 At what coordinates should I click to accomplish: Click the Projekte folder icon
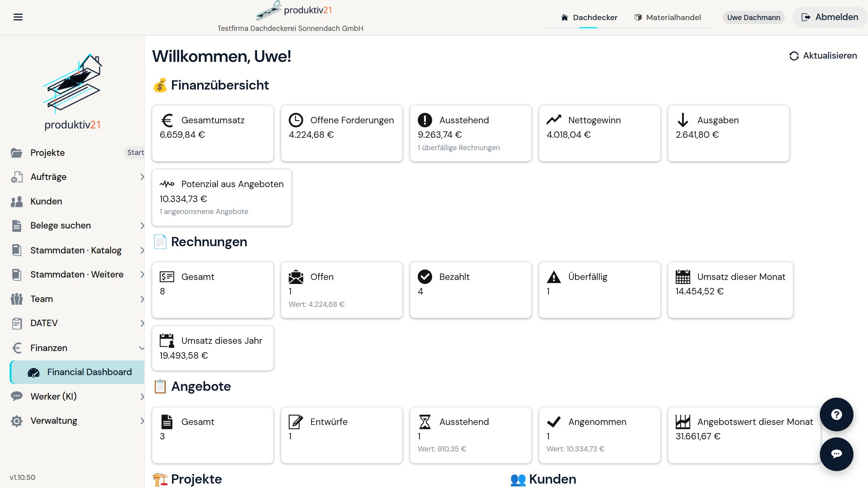(16, 153)
